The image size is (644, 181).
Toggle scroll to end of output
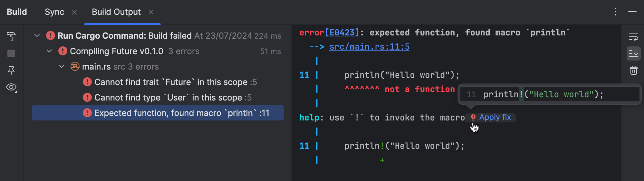(x=633, y=53)
